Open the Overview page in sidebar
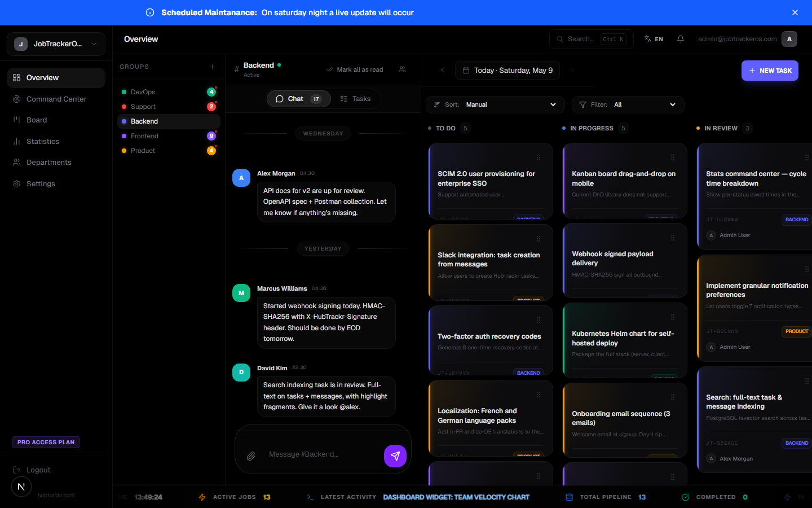 56,78
